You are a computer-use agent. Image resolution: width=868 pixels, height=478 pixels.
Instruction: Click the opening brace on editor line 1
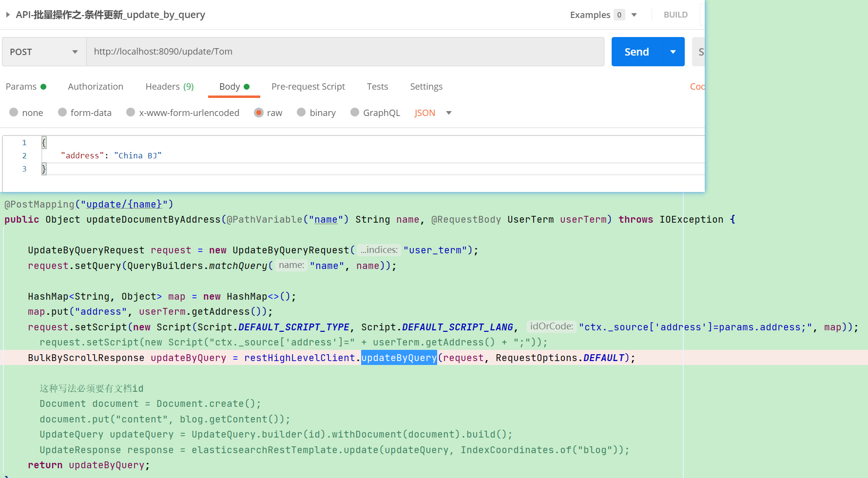(x=44, y=143)
